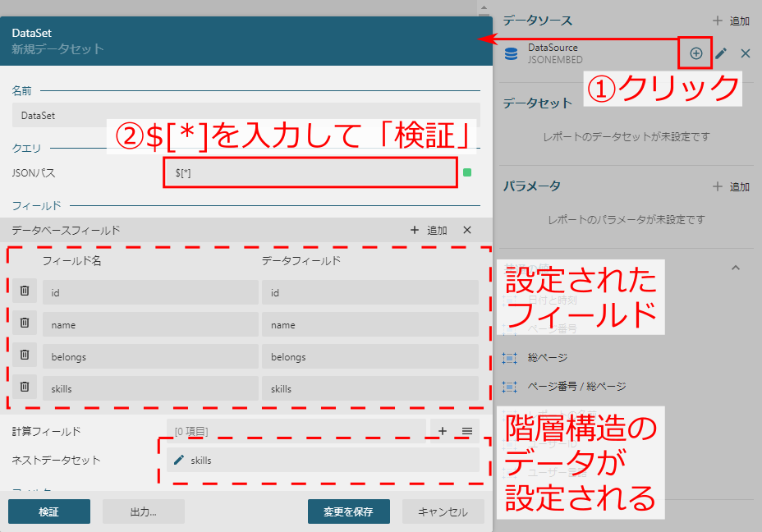Add a new parameter

731,186
